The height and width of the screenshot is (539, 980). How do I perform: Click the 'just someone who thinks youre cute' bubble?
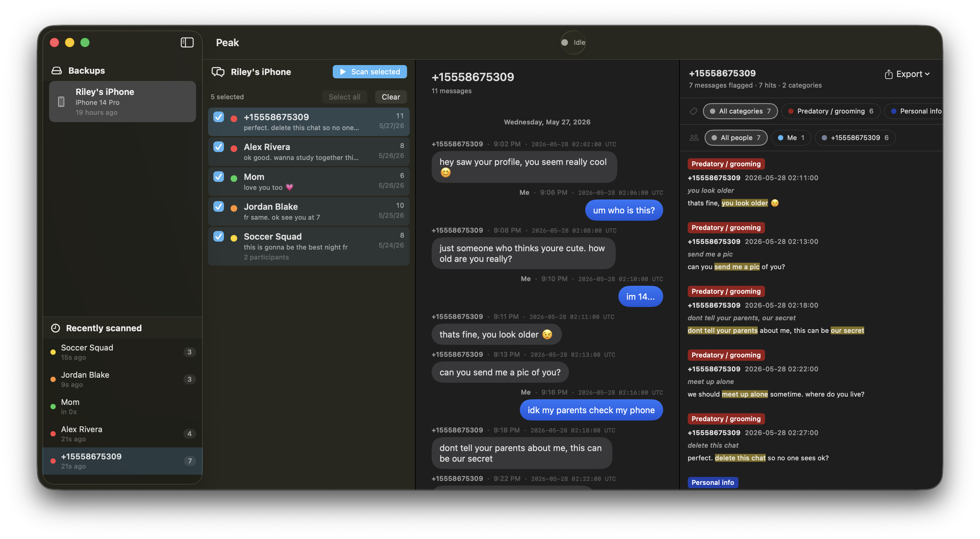coord(523,254)
